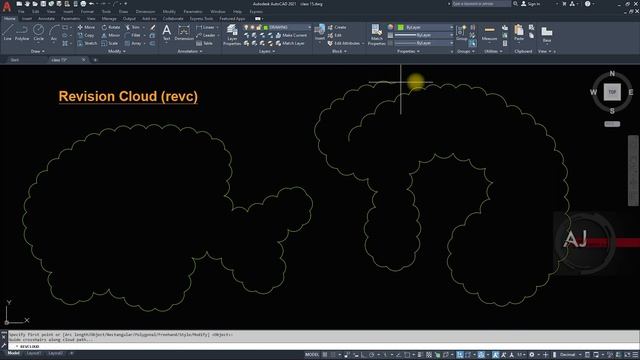Viewport: 640px width, 360px height.
Task: Click the Match Properties tool
Action: click(x=376, y=34)
